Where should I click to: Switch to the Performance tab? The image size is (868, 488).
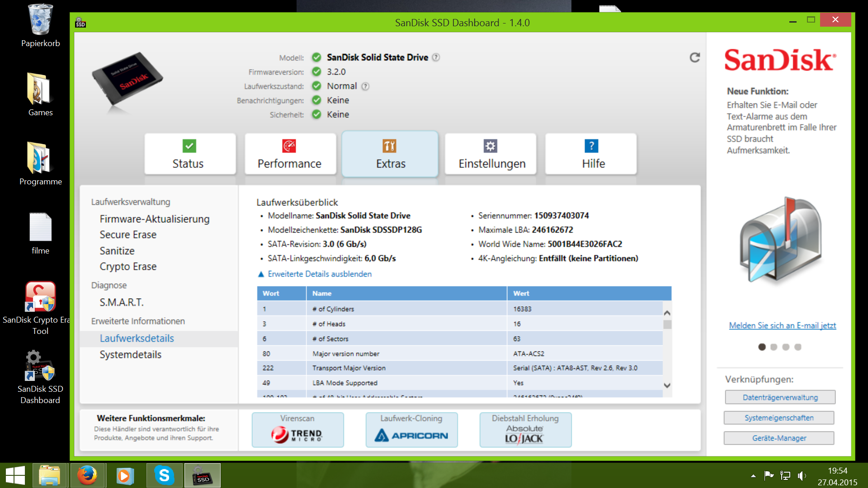[x=290, y=154]
